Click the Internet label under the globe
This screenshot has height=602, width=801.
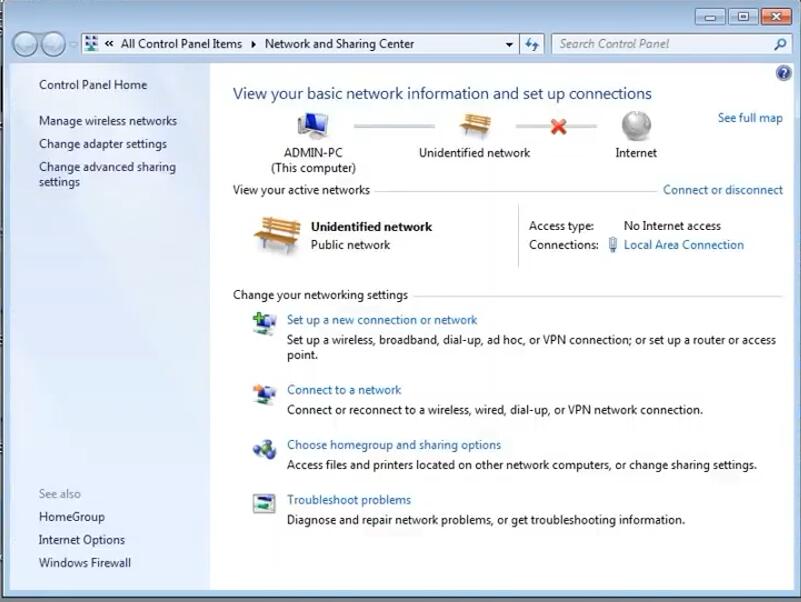point(636,153)
